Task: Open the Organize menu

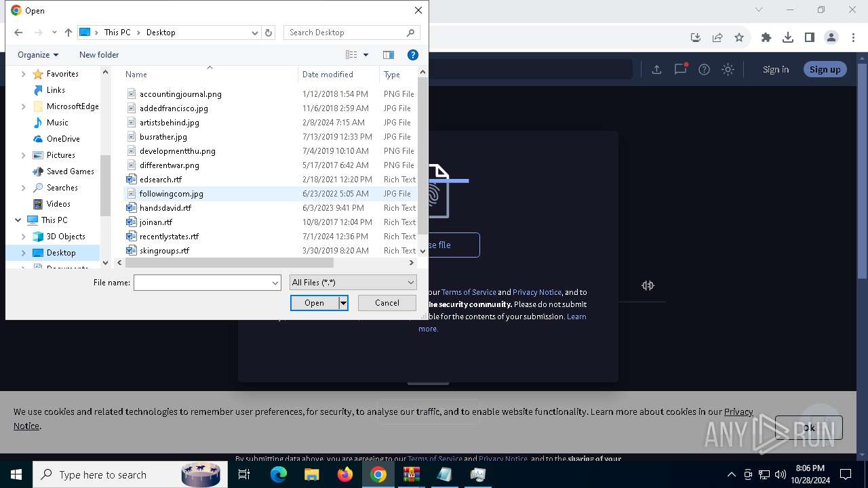Action: click(x=38, y=55)
